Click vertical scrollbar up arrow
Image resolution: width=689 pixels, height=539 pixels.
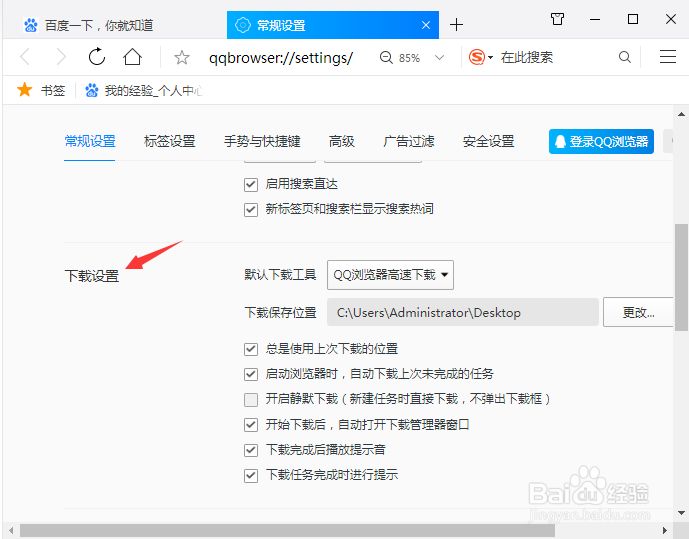click(681, 115)
